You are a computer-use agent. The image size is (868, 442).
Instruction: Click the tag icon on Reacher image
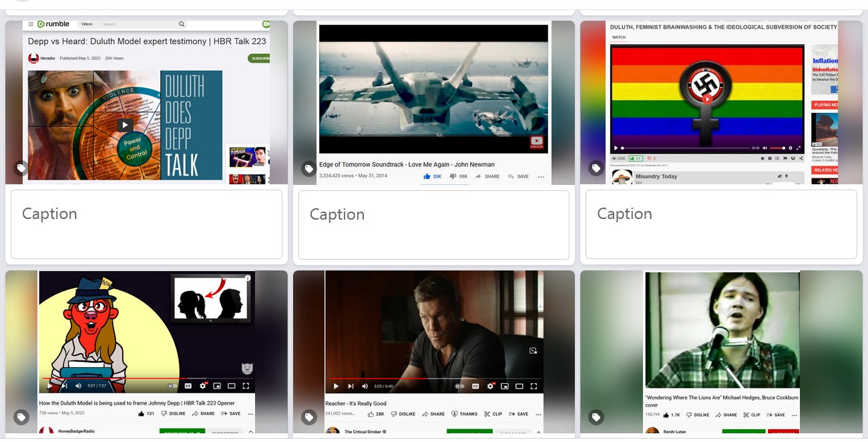[x=309, y=417]
